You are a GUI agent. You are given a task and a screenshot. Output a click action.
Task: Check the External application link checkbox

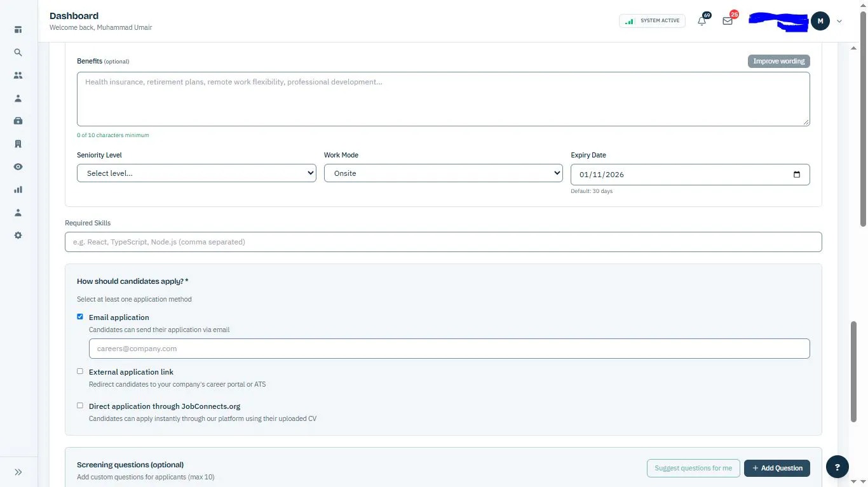[x=80, y=371]
